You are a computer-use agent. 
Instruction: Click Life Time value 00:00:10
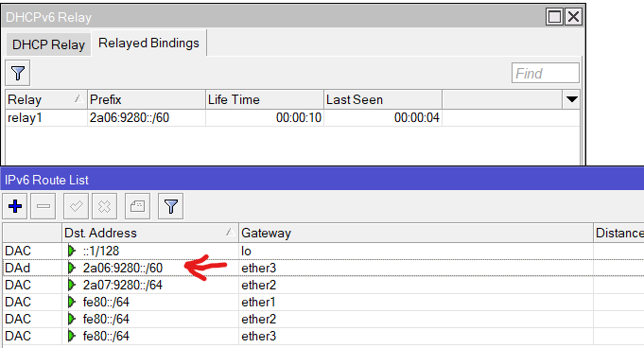(299, 118)
